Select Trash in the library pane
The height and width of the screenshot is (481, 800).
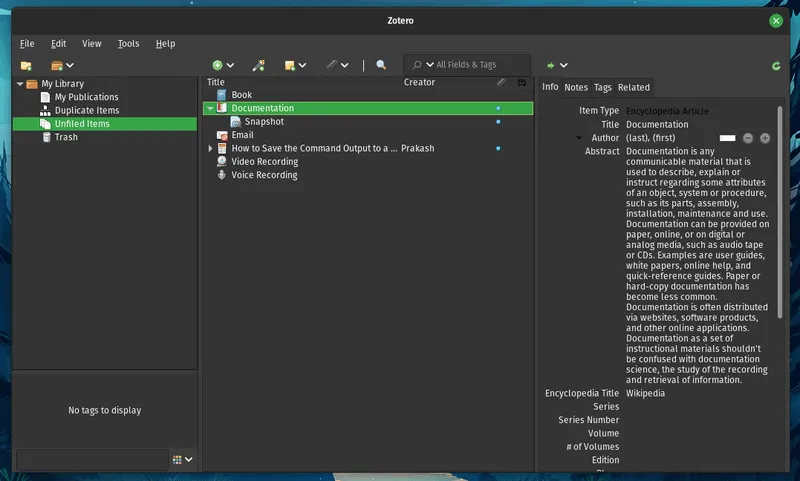coord(66,137)
